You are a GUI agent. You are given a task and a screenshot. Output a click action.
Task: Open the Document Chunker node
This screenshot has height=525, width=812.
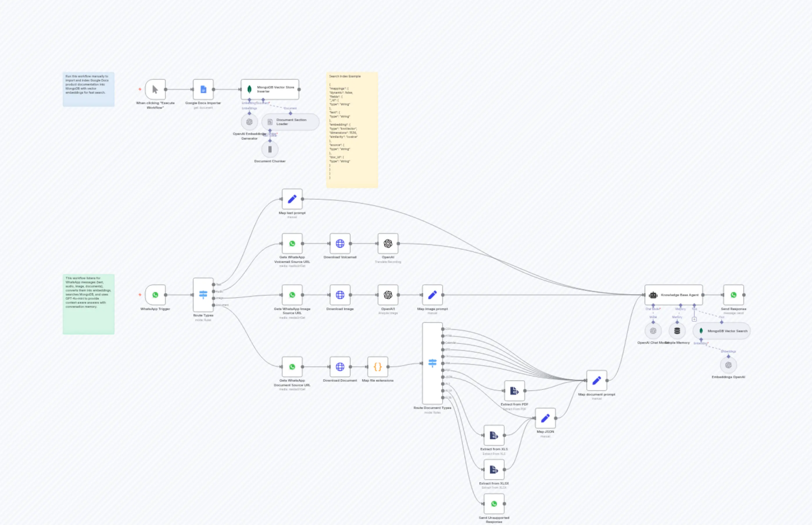coord(269,149)
